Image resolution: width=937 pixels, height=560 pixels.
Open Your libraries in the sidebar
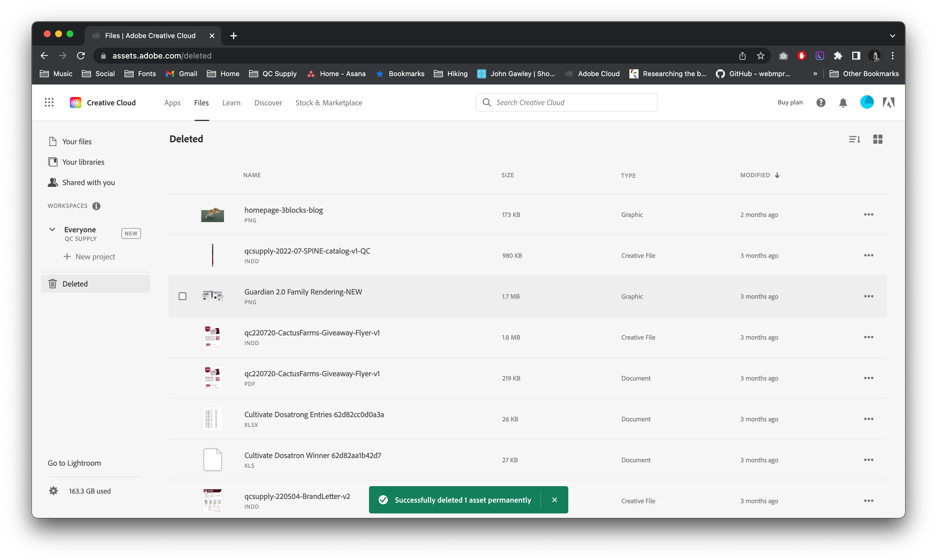click(83, 162)
